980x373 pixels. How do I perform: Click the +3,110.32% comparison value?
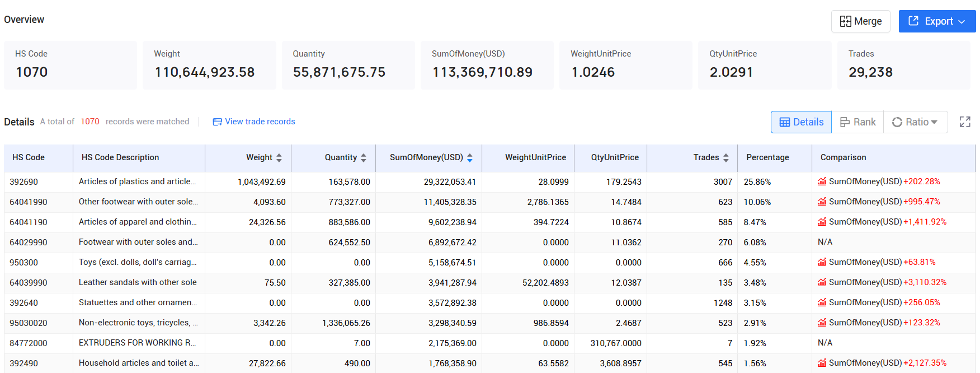pyautogui.click(x=925, y=282)
